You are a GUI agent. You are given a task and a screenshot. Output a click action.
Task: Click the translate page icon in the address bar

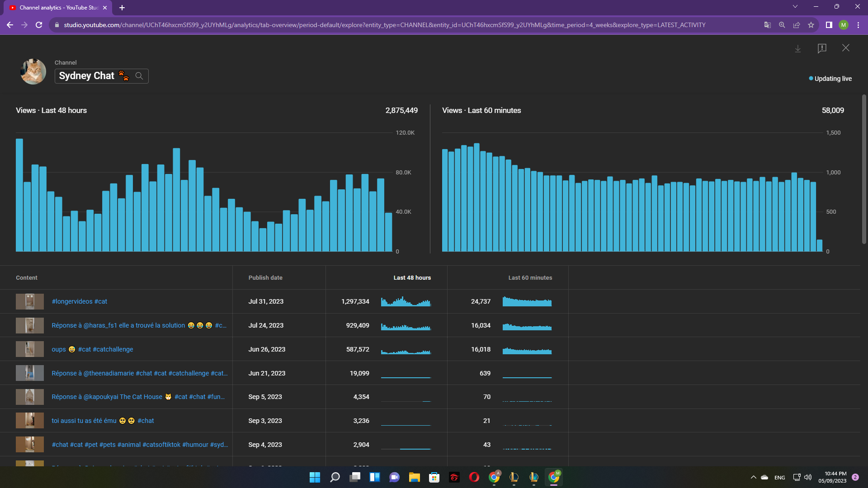coord(767,25)
